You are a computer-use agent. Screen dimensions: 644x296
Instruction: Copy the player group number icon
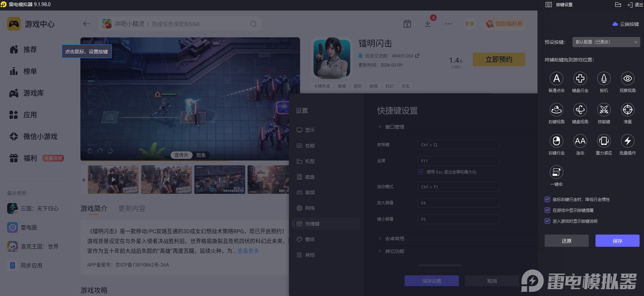(417, 56)
